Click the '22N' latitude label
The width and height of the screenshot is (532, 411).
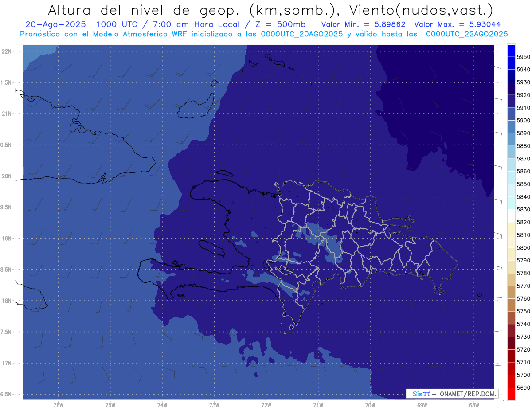pyautogui.click(x=6, y=51)
